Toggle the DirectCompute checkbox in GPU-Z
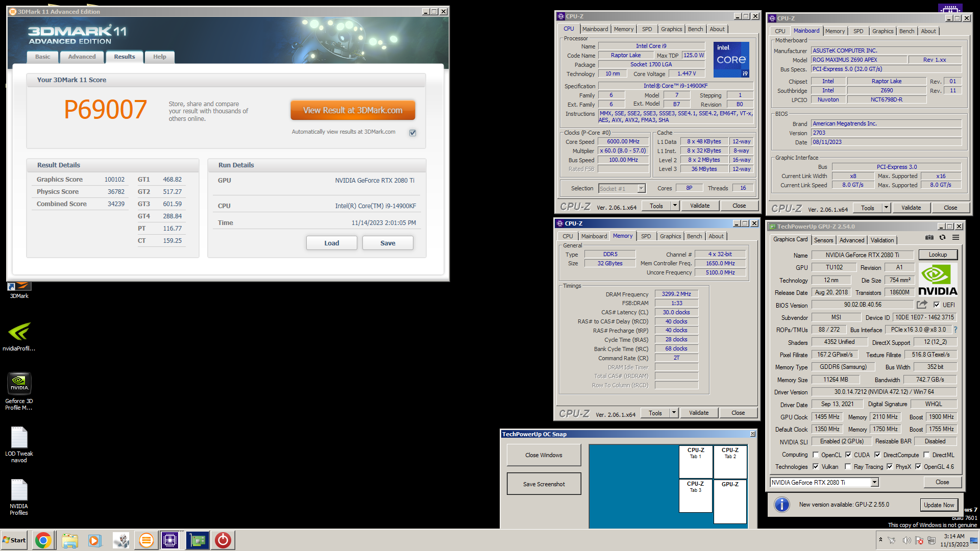The image size is (980, 551). tap(877, 455)
